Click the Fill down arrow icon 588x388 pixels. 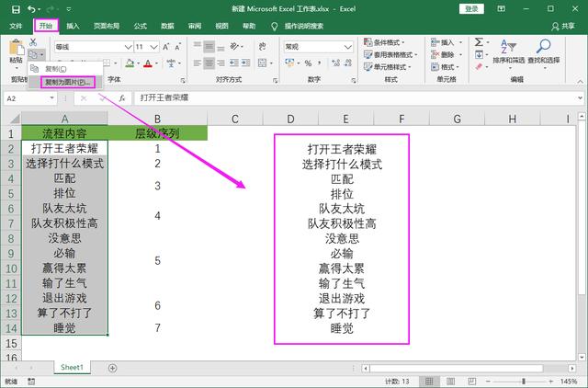pos(479,55)
